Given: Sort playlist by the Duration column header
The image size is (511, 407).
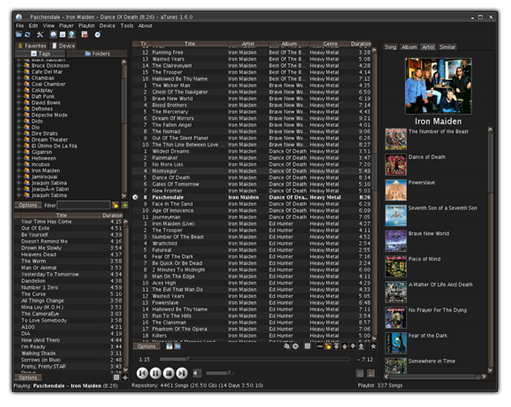Looking at the screenshot, I should coord(361,44).
